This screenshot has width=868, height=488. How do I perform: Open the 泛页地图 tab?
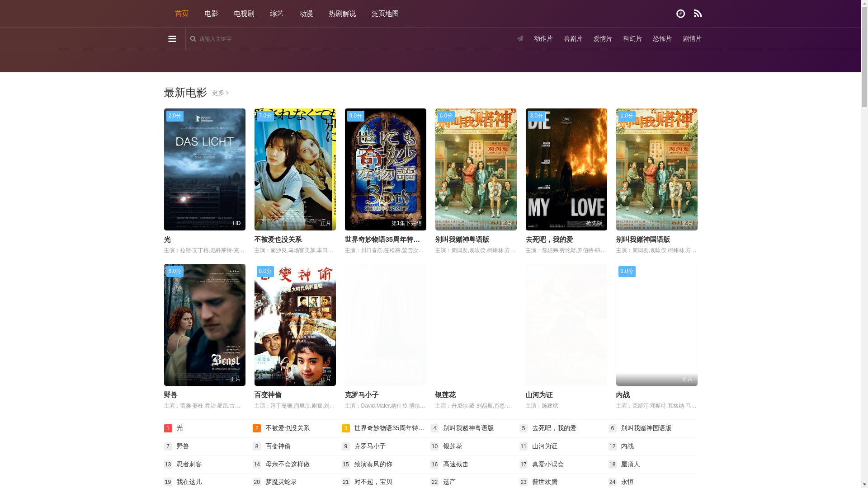(x=385, y=14)
